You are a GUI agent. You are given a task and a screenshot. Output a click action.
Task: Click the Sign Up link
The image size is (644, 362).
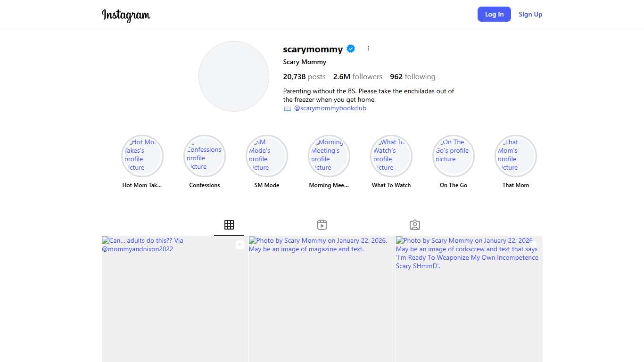tap(530, 14)
